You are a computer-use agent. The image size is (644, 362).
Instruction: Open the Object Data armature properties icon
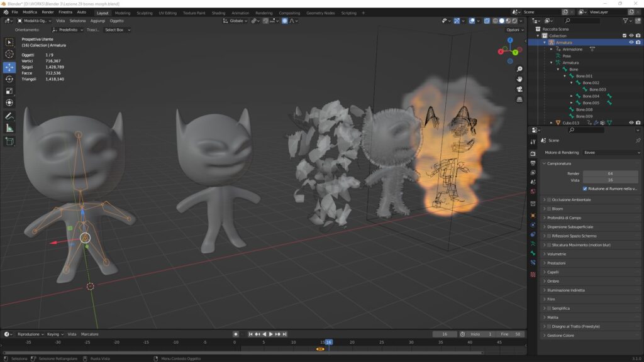[x=533, y=244]
